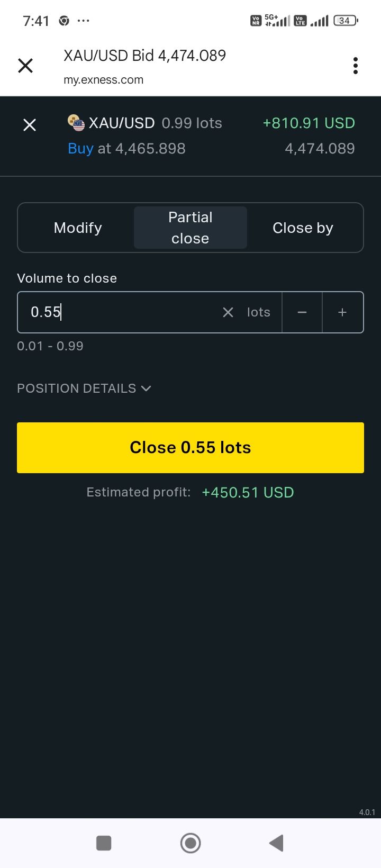Close the browser custom tab
Viewport: 381px width, 868px height.
[25, 66]
